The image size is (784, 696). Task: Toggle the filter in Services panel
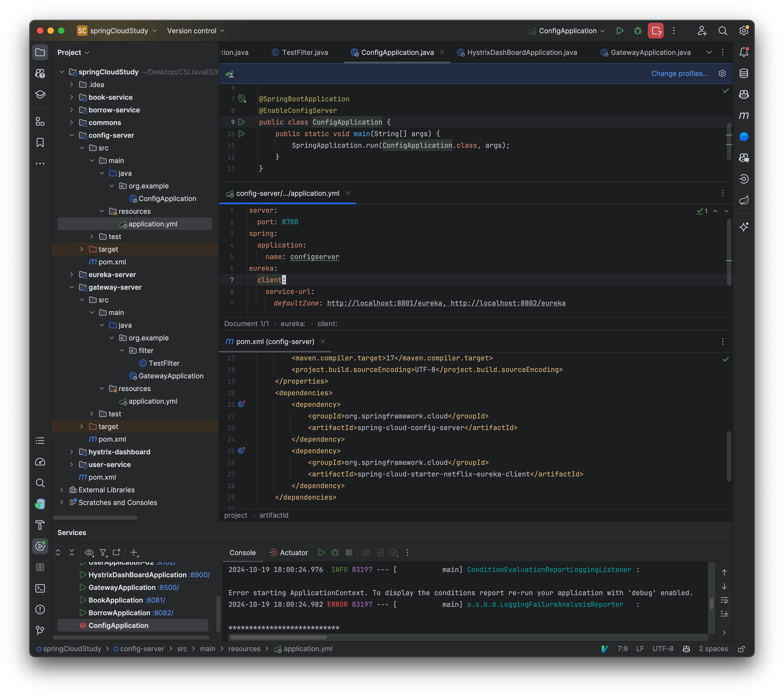point(103,552)
